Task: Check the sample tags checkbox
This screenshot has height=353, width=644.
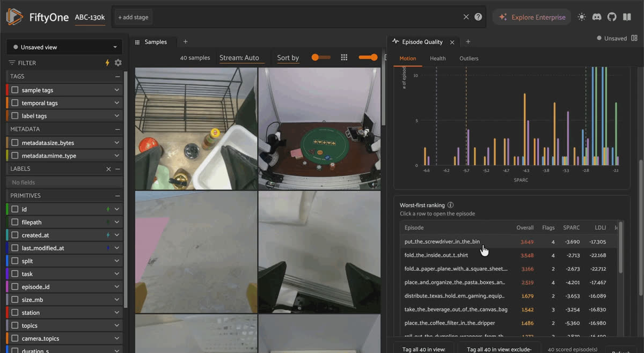Action: click(x=15, y=90)
